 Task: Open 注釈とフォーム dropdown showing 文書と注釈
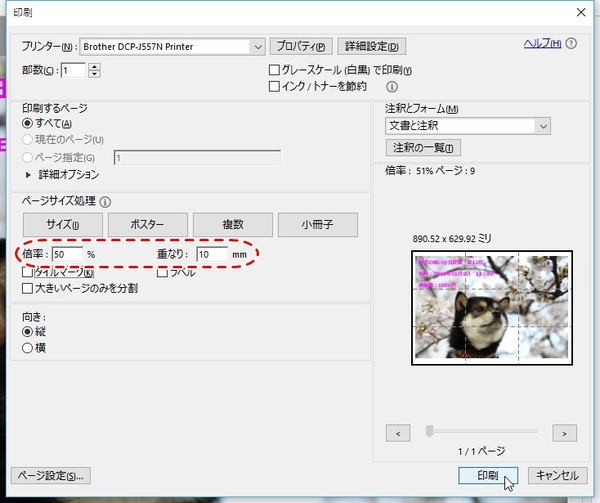tap(468, 126)
